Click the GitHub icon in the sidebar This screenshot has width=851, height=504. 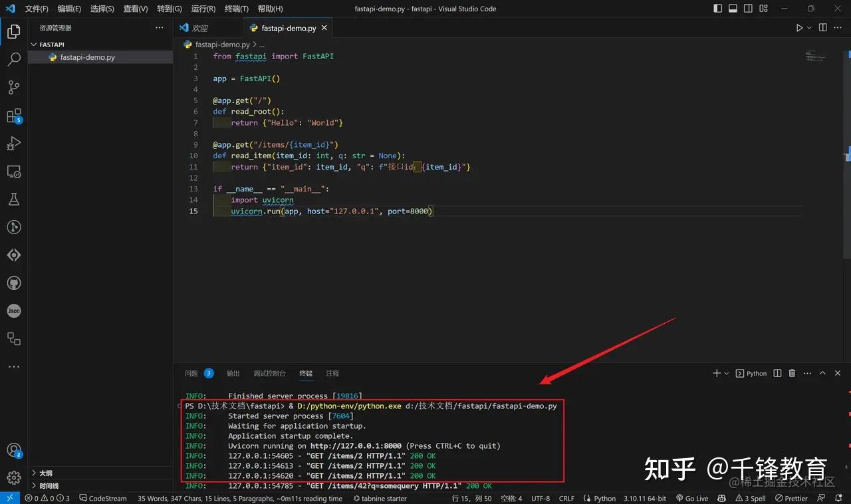(x=14, y=283)
